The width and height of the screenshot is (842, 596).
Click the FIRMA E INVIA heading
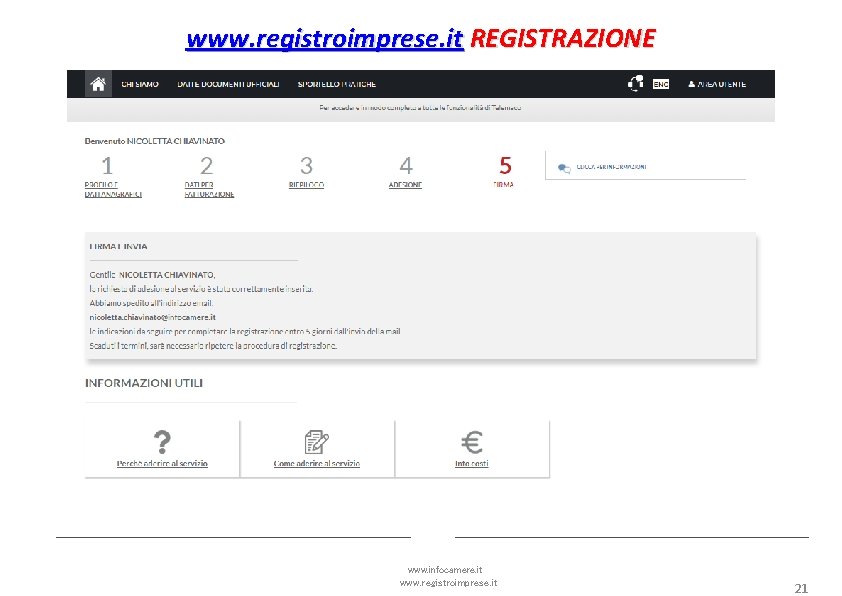tap(118, 246)
